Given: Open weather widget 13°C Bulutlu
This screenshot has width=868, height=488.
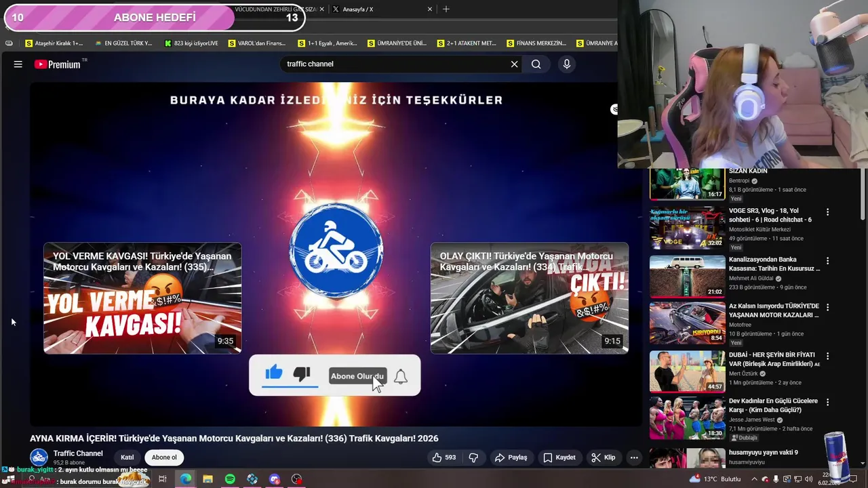Looking at the screenshot, I should point(715,479).
